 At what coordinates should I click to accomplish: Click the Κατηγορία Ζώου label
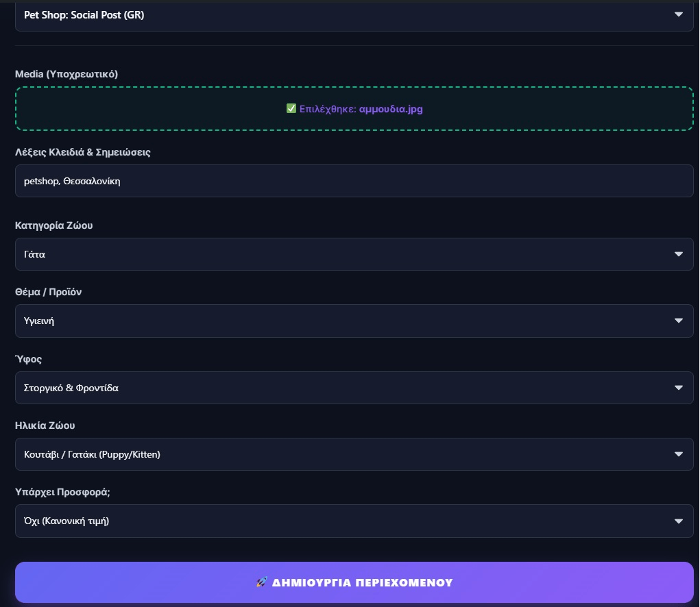54,225
